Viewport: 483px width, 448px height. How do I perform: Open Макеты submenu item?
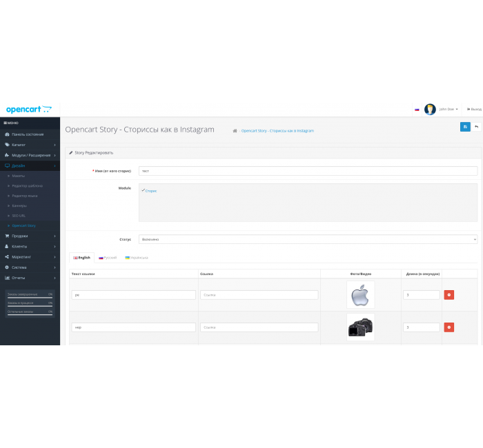pos(18,176)
